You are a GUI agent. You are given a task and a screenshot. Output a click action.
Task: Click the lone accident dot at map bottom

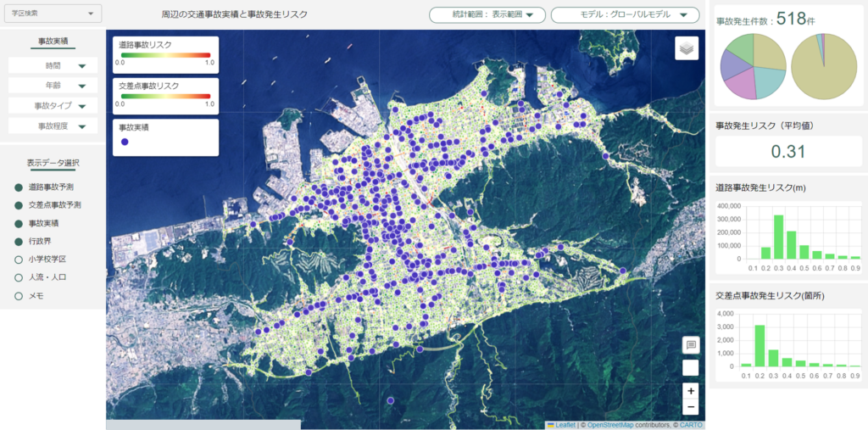391,400
